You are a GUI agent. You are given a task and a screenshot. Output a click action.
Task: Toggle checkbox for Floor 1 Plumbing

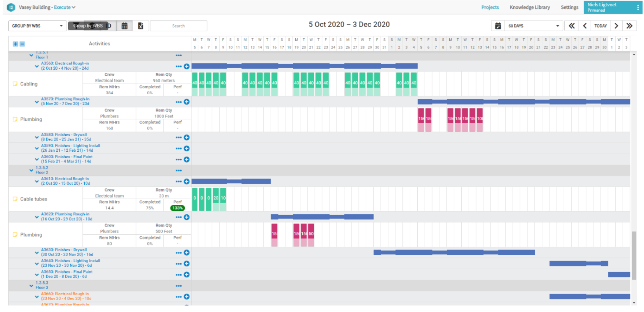click(15, 119)
